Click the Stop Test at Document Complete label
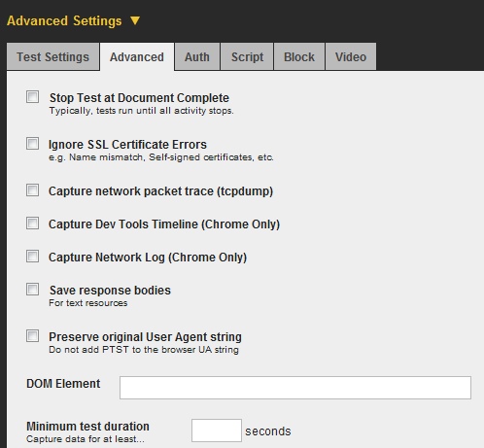484x448 pixels. pos(139,98)
